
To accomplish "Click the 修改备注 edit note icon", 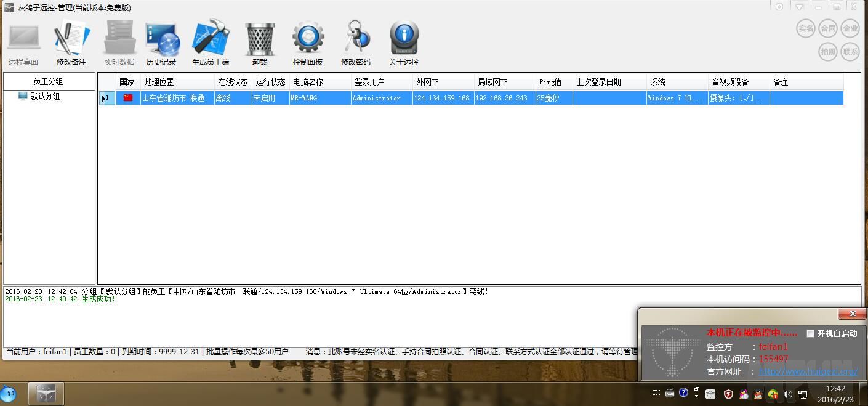I will coord(71,43).
